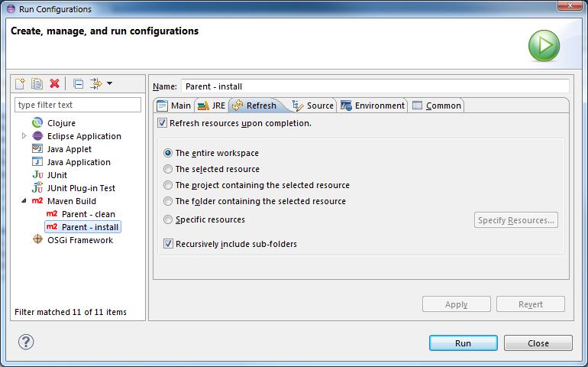Click the duplicate configuration icon

click(x=37, y=83)
